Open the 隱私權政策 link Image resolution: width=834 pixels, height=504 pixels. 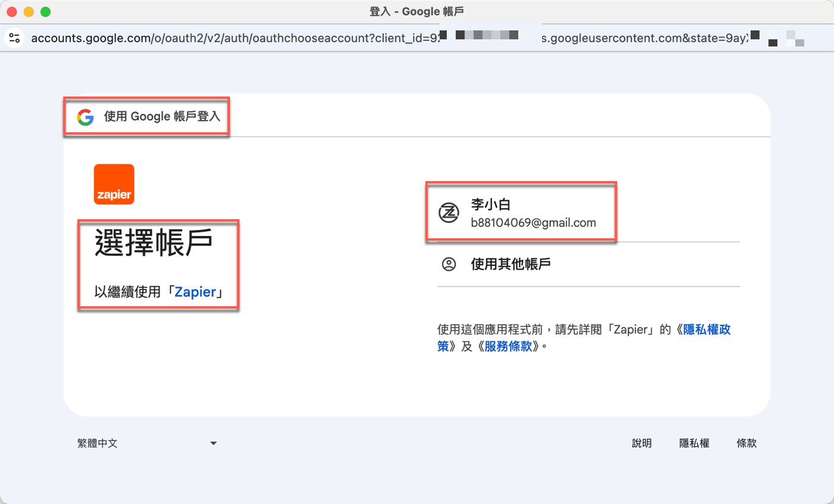(x=584, y=337)
